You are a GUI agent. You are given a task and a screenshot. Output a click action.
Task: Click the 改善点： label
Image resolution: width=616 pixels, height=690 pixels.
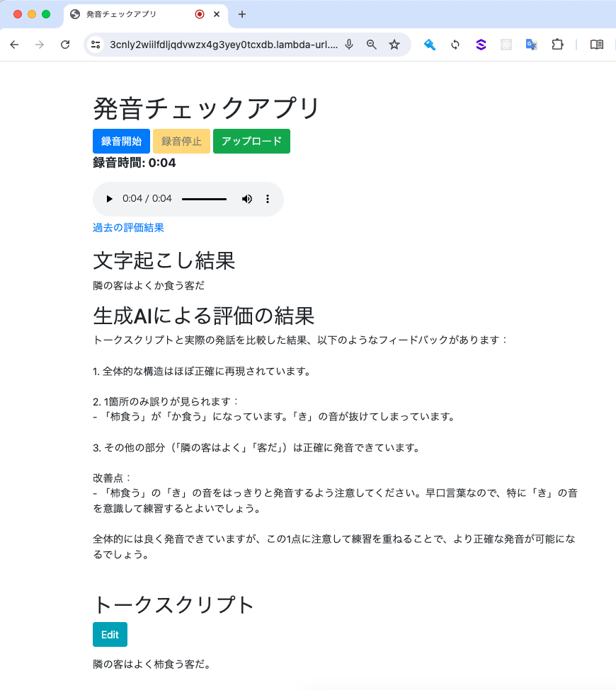pos(112,478)
